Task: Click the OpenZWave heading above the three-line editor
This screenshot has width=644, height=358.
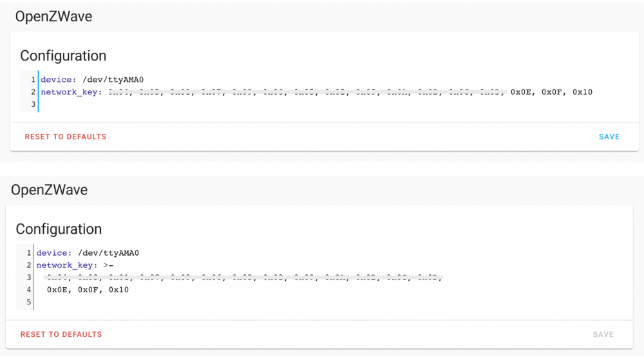Action: [x=53, y=17]
